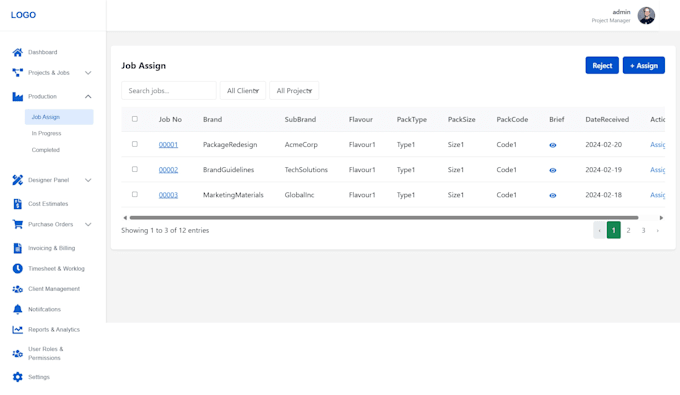The width and height of the screenshot is (680, 395).
Task: View brief for job 00003 eye icon
Action: tap(552, 196)
